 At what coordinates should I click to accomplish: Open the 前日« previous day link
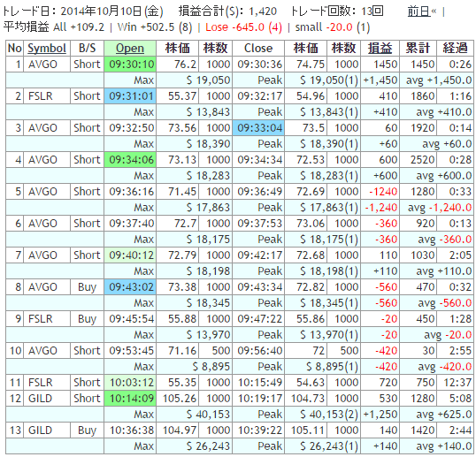(x=422, y=11)
